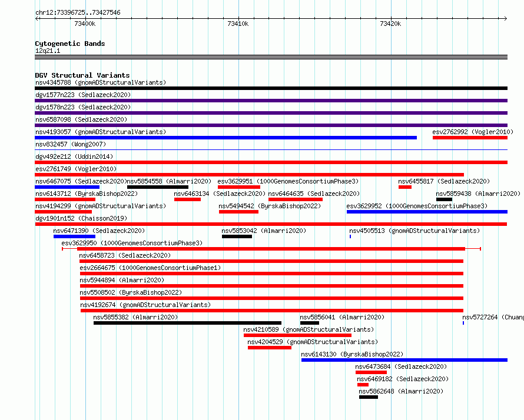Click nsv6464635 Sedlazeck2020 label

click(x=314, y=194)
